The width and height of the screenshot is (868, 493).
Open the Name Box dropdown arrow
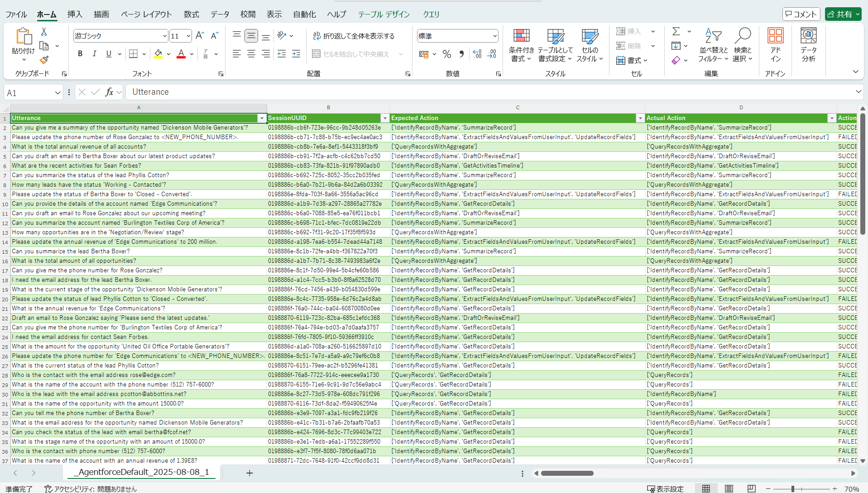pyautogui.click(x=58, y=93)
